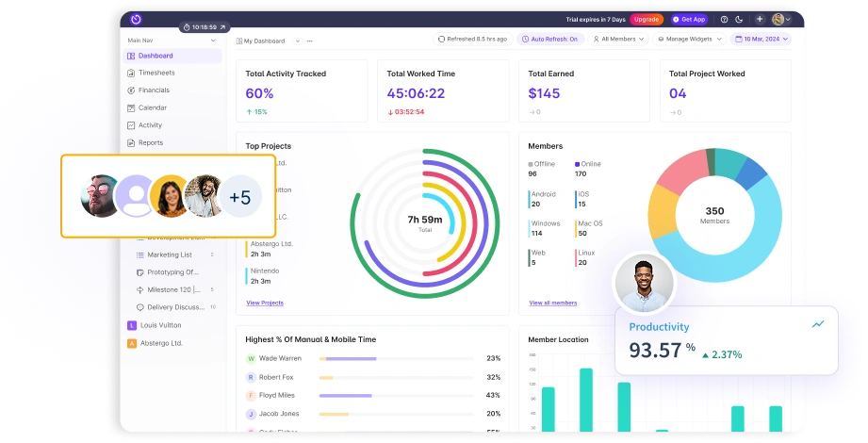Click the Activity chart icon
The width and height of the screenshot is (868, 443).
[x=131, y=125]
